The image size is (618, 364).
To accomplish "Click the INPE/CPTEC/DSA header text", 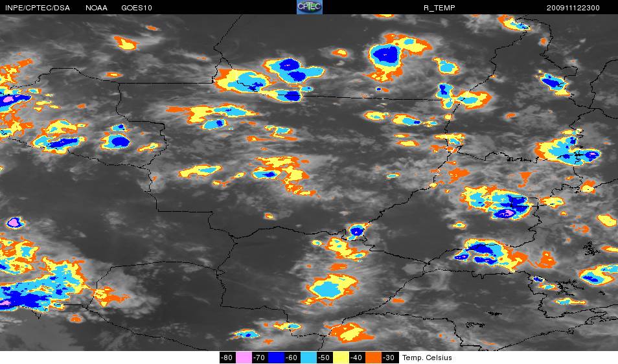I will 38,8.
